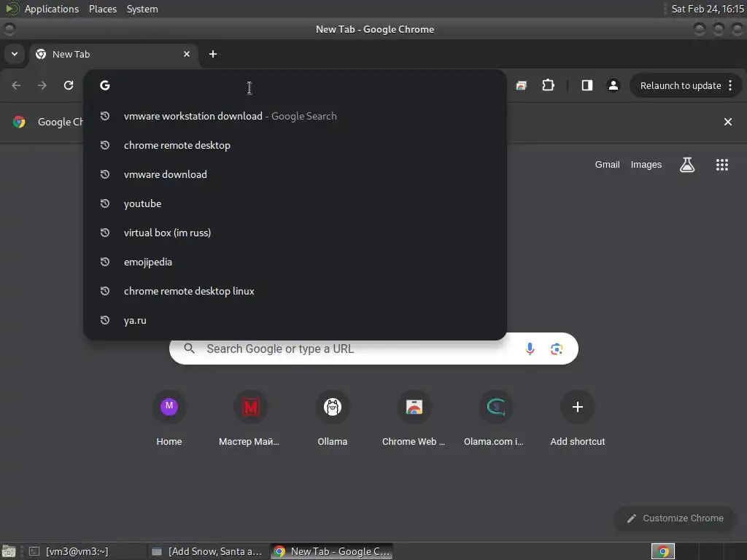Select chrome remote desktop linux suggestion

point(295,291)
